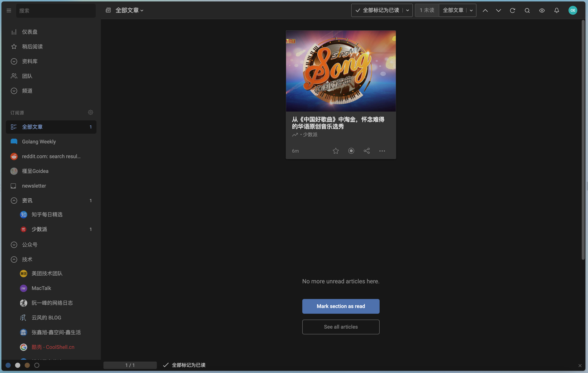The width and height of the screenshot is (588, 373).
Task: Click the notification bell icon
Action: click(557, 10)
